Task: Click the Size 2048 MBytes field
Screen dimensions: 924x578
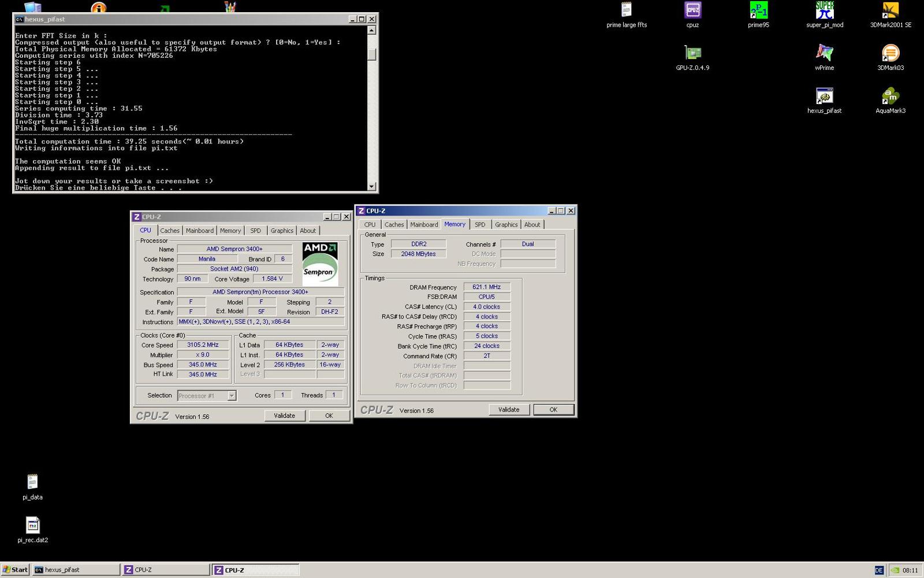Action: pyautogui.click(x=419, y=254)
